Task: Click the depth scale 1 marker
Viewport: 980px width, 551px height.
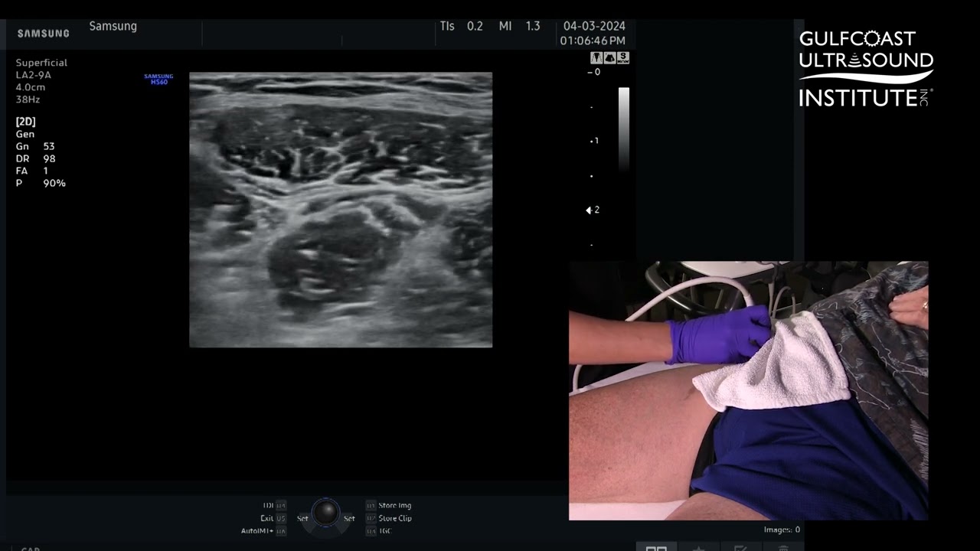Action: point(594,141)
